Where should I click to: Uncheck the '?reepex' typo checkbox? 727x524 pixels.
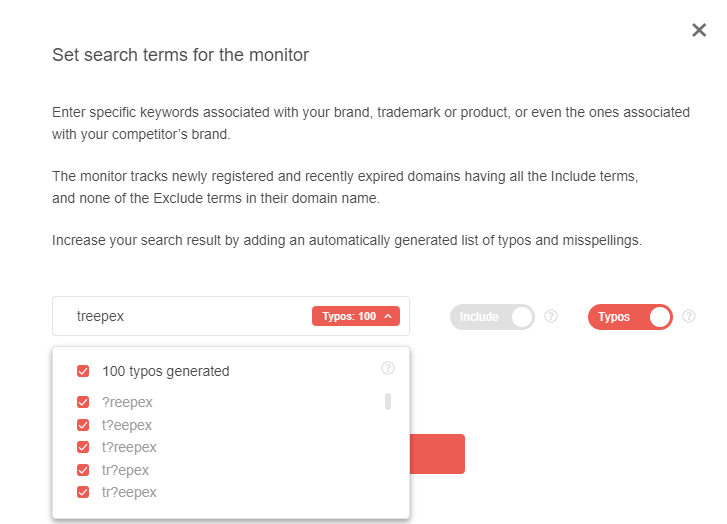pos(83,403)
